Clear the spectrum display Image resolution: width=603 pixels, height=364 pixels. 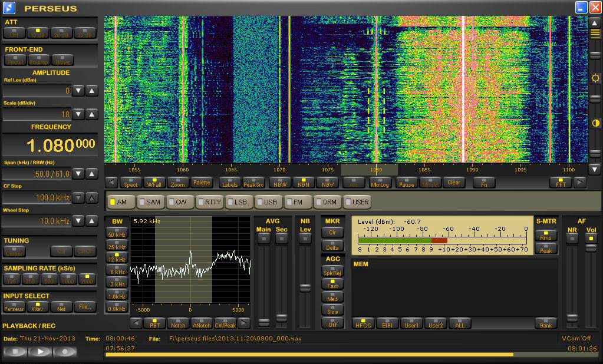(454, 183)
